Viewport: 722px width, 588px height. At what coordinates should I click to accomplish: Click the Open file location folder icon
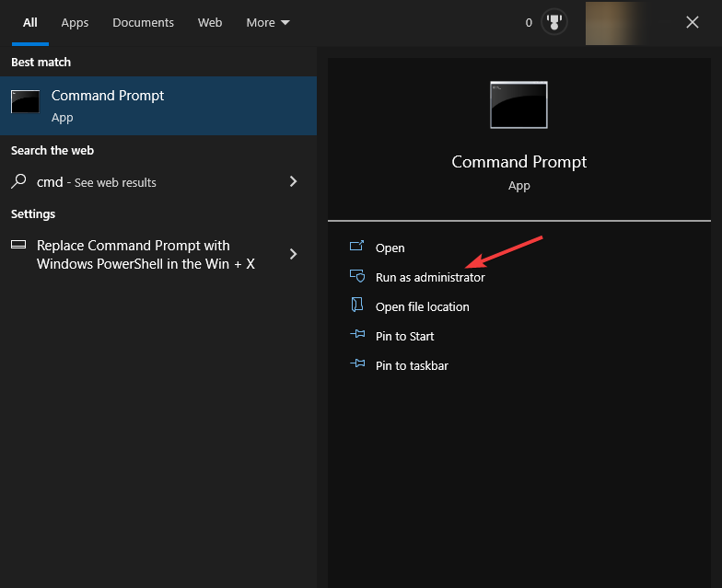[x=357, y=305]
